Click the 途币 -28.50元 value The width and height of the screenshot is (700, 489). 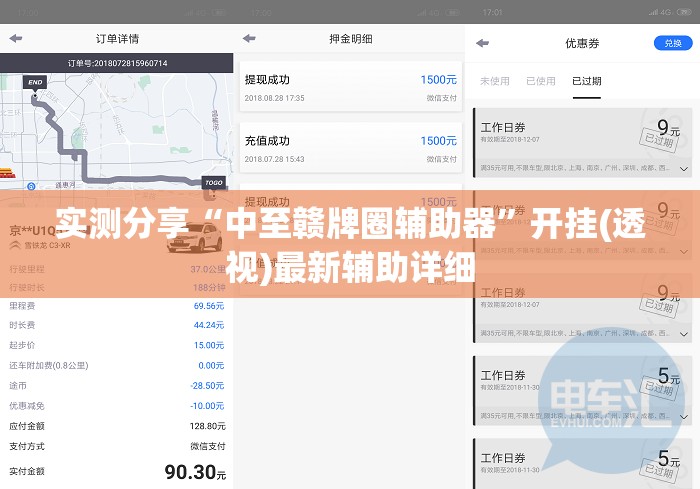tap(207, 385)
